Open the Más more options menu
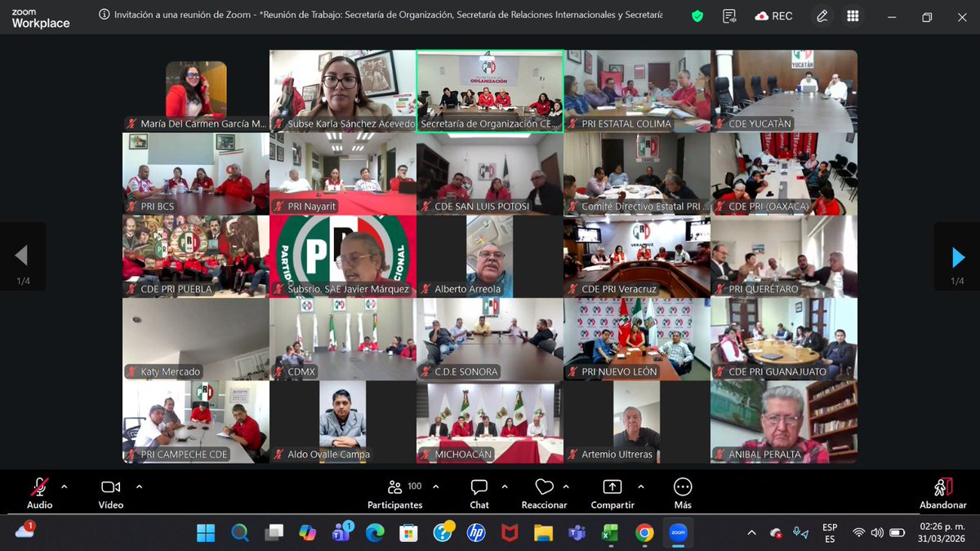The height and width of the screenshot is (551, 980). tap(683, 493)
